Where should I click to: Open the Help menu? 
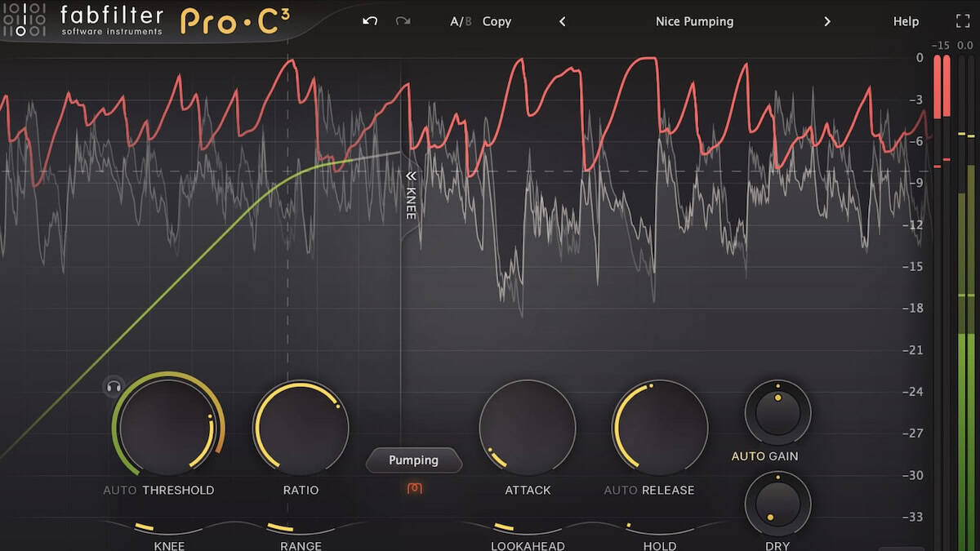coord(906,21)
